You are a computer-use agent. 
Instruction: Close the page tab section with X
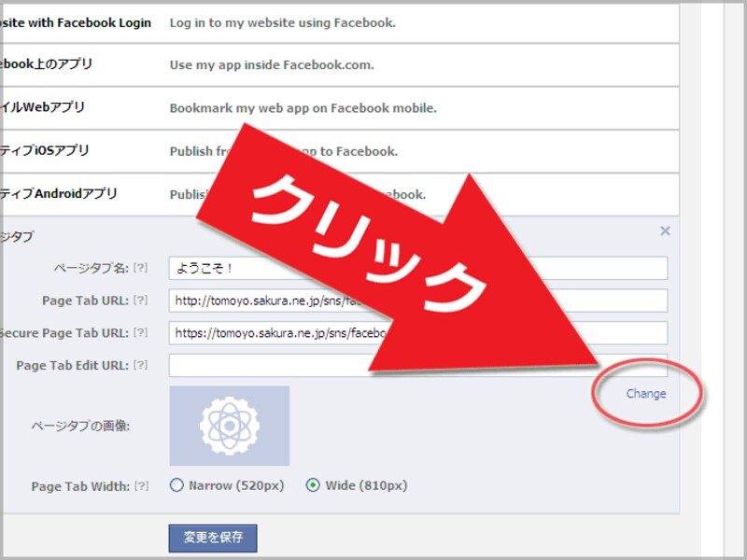(x=665, y=231)
